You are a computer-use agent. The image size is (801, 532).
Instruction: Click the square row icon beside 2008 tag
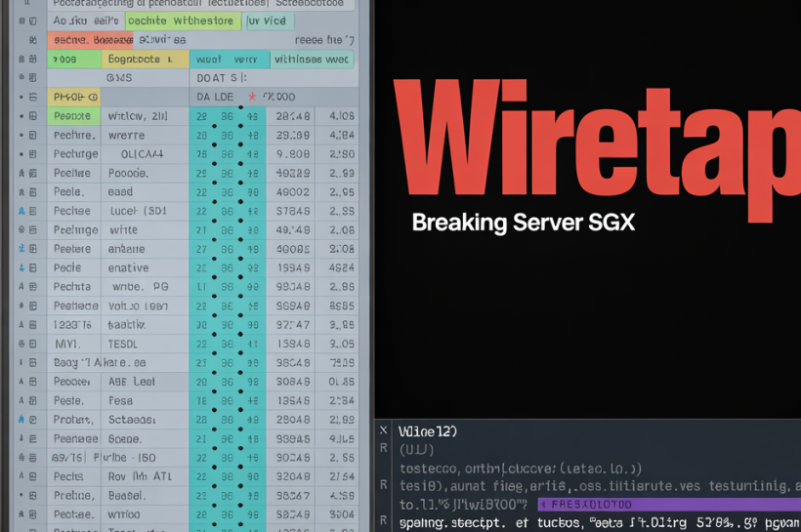click(32, 60)
